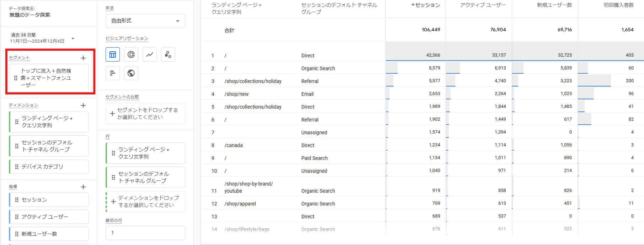
Task: Select the donut chart visualization
Action: [131, 54]
